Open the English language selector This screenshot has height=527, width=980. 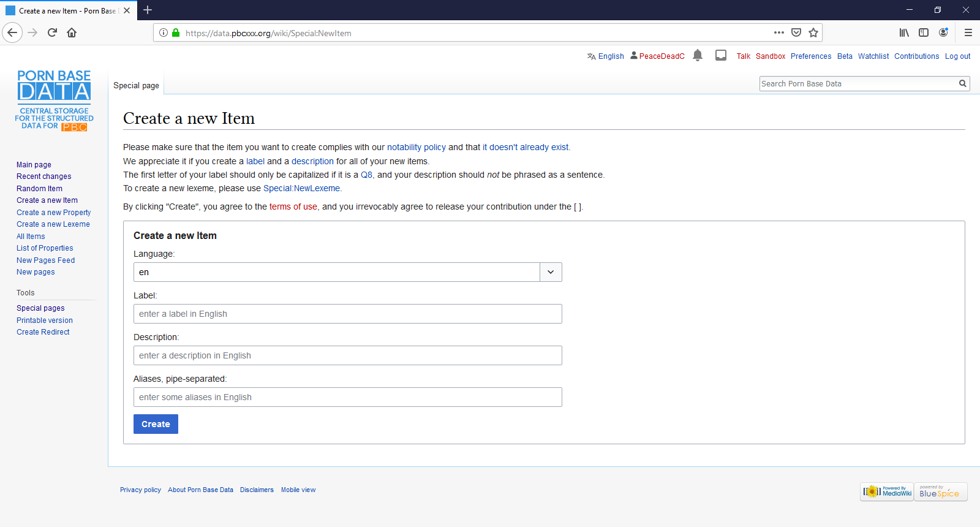[606, 56]
